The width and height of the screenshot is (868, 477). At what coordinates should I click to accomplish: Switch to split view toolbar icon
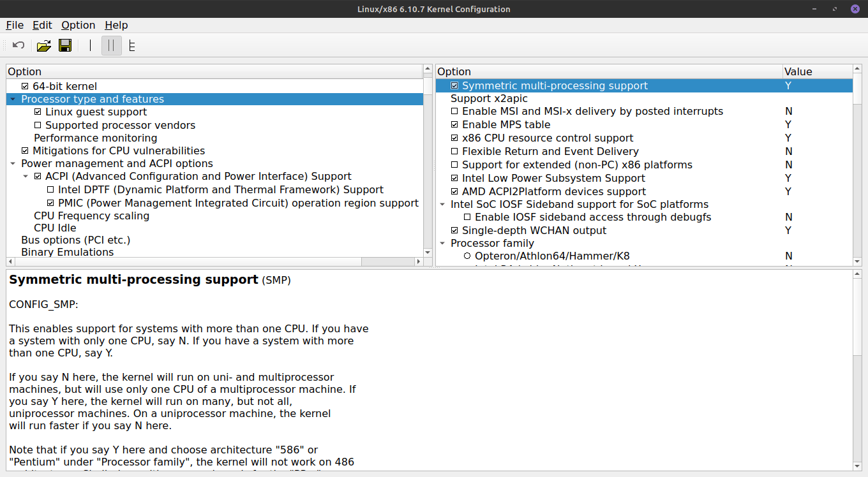[x=112, y=45]
